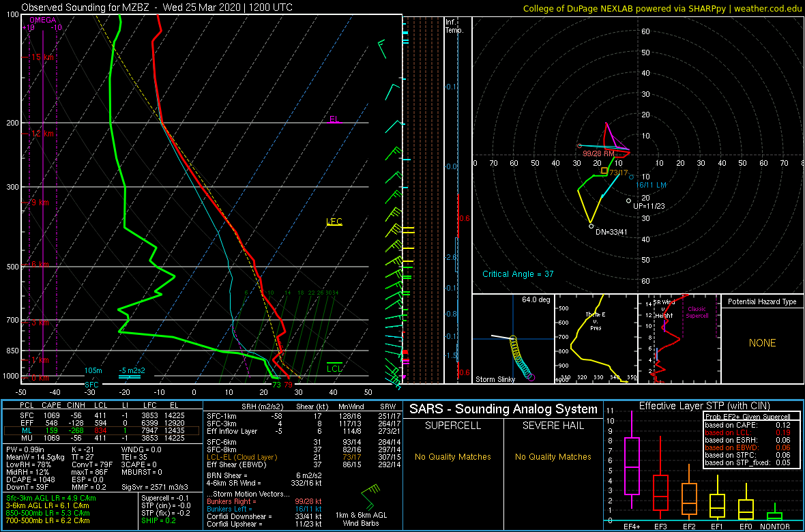Click the 'Effective Layer STP (with CIN)' title
The image size is (805, 532).
pyautogui.click(x=703, y=406)
